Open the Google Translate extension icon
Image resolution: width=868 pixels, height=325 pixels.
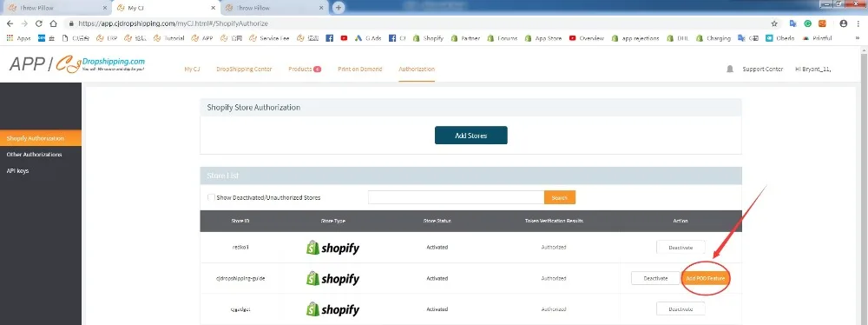793,23
